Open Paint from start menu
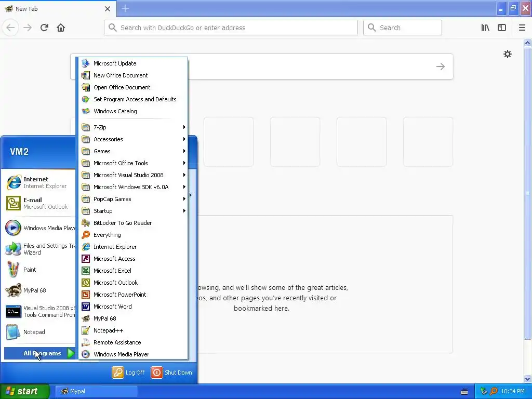Image resolution: width=532 pixels, height=399 pixels. pos(39,270)
